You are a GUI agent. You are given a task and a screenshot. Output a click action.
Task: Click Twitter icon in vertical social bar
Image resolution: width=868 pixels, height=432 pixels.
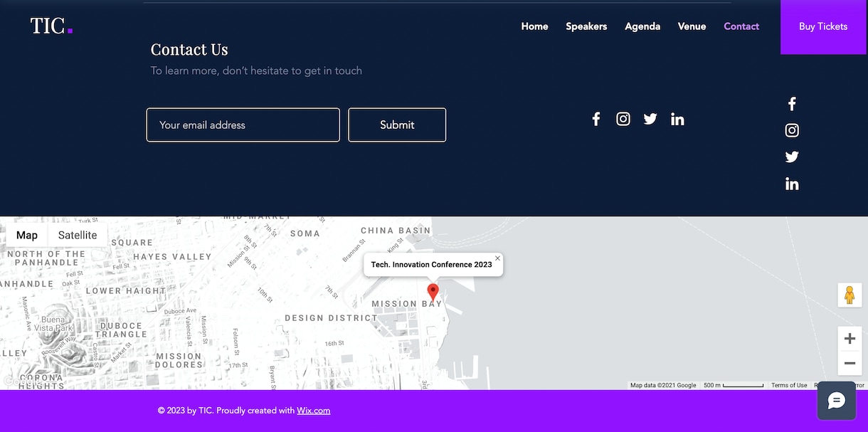pos(792,157)
